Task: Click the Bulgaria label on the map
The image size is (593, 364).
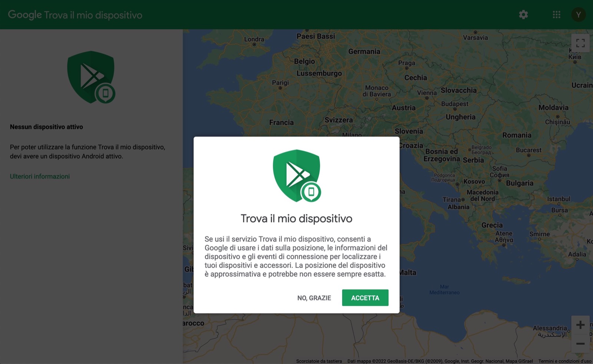Action: 520,183
